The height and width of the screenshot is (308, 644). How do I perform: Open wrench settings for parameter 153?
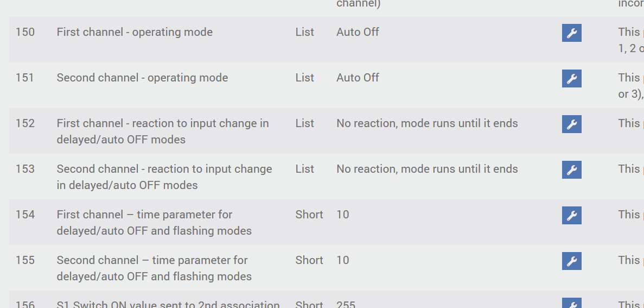[x=571, y=170]
